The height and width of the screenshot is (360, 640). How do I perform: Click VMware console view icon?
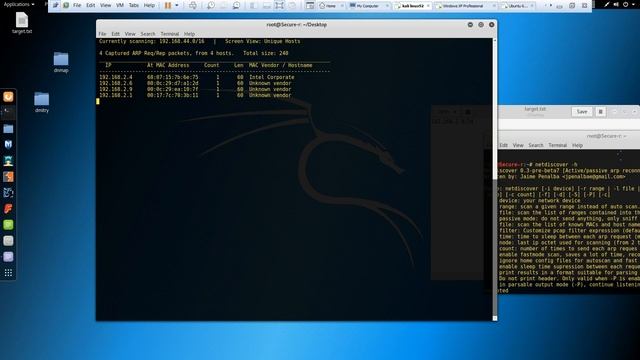[310, 5]
